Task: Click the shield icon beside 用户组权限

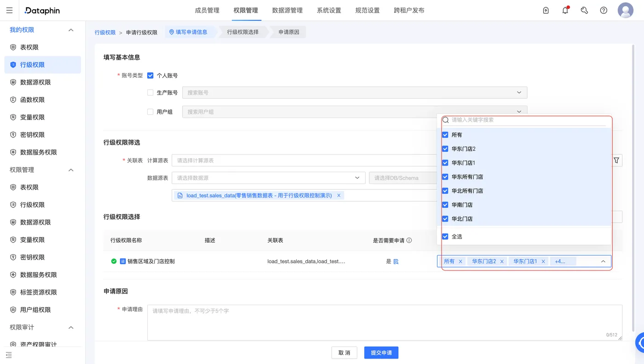Action: coord(13,310)
